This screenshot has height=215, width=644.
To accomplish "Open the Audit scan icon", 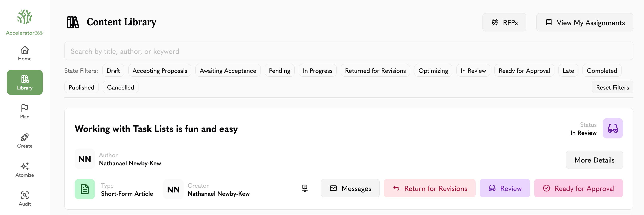I will pyautogui.click(x=25, y=195).
